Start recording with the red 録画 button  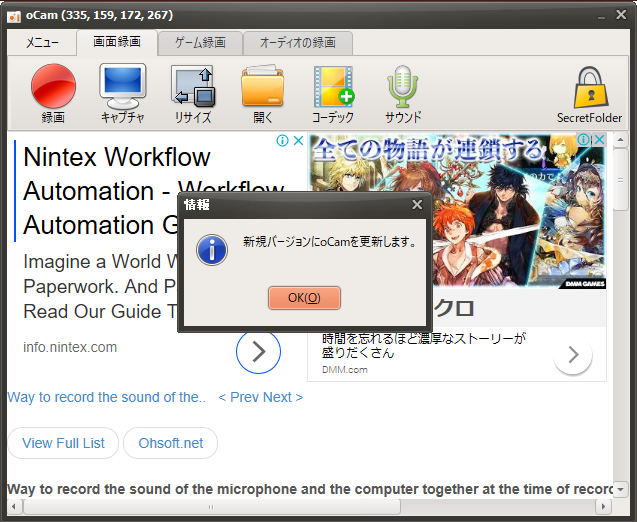point(53,93)
